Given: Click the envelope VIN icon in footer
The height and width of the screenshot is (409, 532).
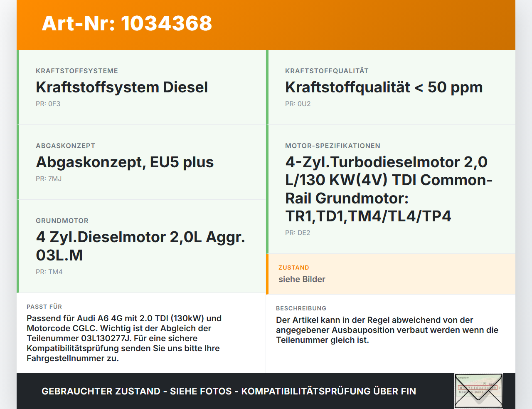Looking at the screenshot, I should (x=479, y=391).
